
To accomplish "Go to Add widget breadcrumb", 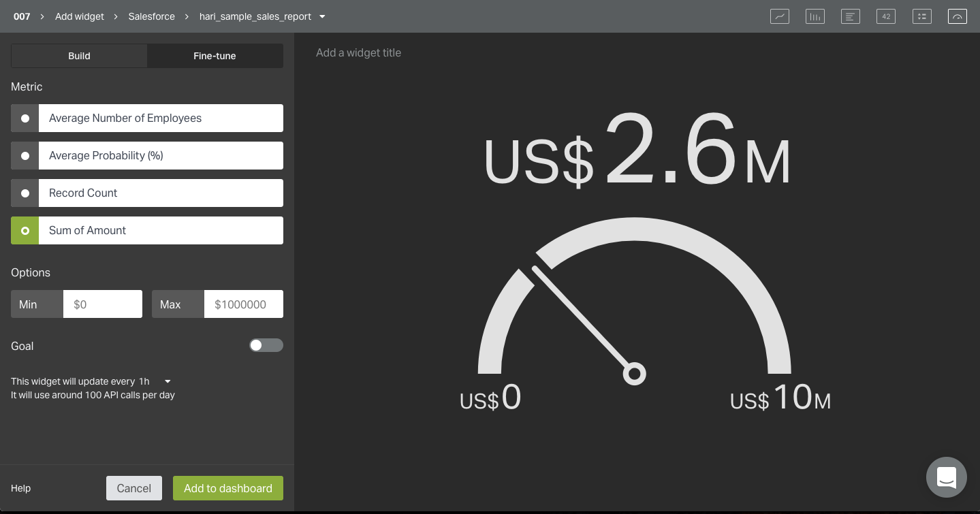I will point(80,16).
